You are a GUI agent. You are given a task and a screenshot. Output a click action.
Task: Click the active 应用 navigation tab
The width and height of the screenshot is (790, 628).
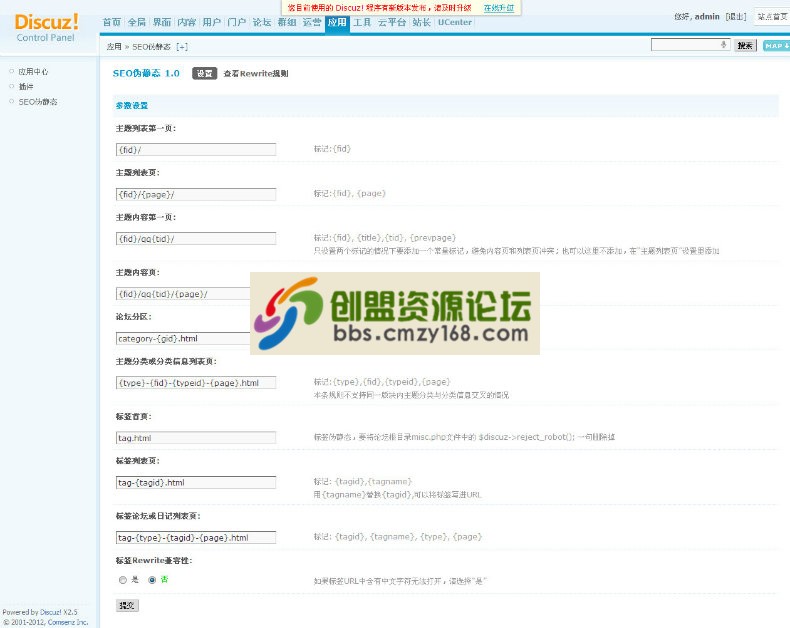337,23
